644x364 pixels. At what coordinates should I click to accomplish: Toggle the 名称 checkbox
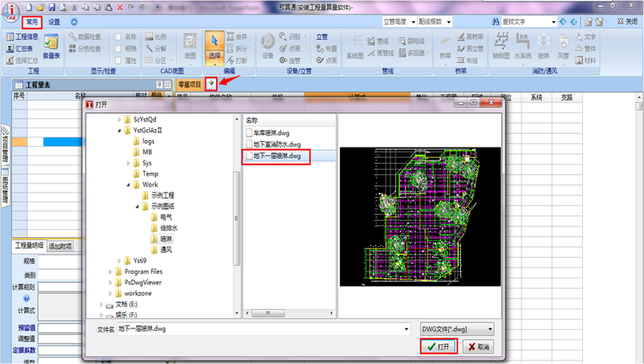[118, 37]
